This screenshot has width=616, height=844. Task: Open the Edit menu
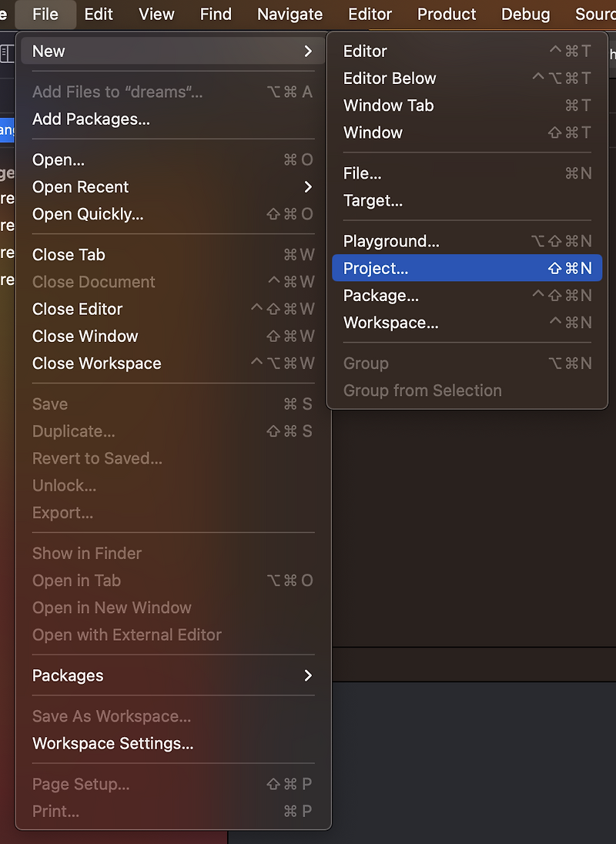(99, 14)
